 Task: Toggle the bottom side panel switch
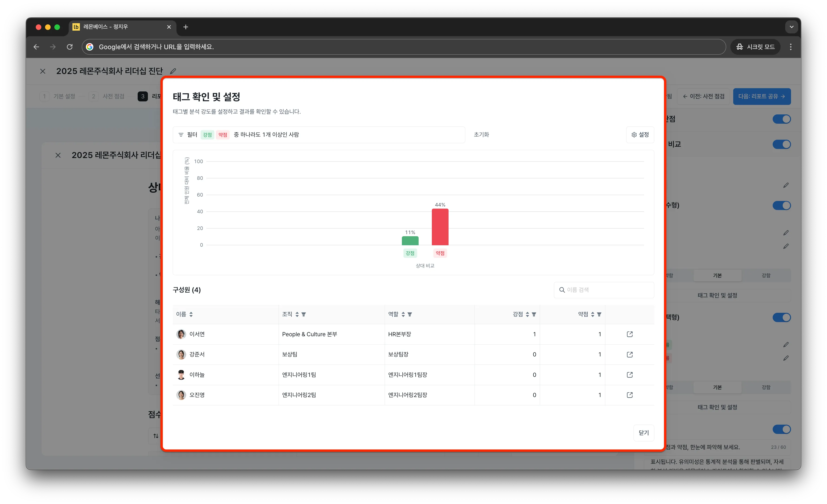point(781,429)
